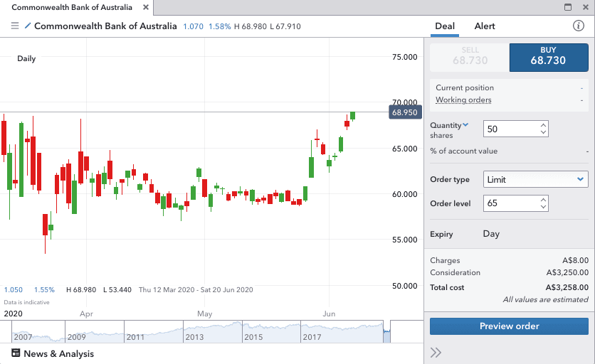
Task: Click the pencil edit icon next to the title
Action: click(28, 26)
